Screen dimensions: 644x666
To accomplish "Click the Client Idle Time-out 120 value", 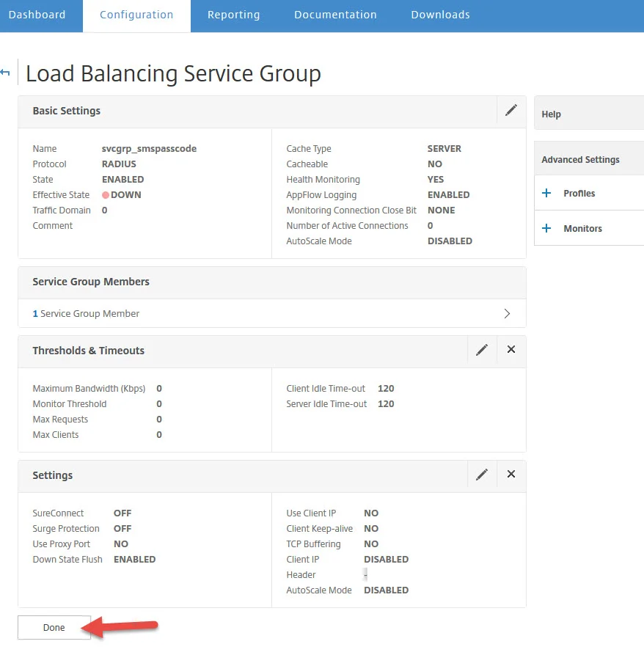I will 386,389.
